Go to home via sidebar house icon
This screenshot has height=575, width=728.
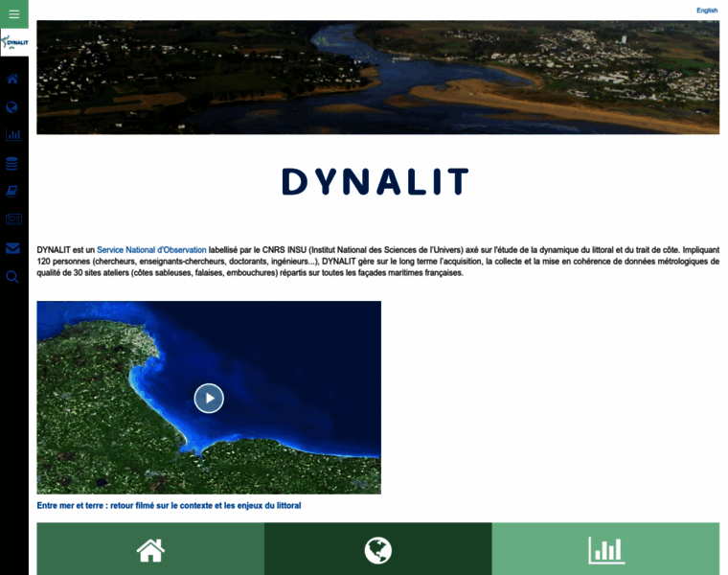(x=12, y=79)
